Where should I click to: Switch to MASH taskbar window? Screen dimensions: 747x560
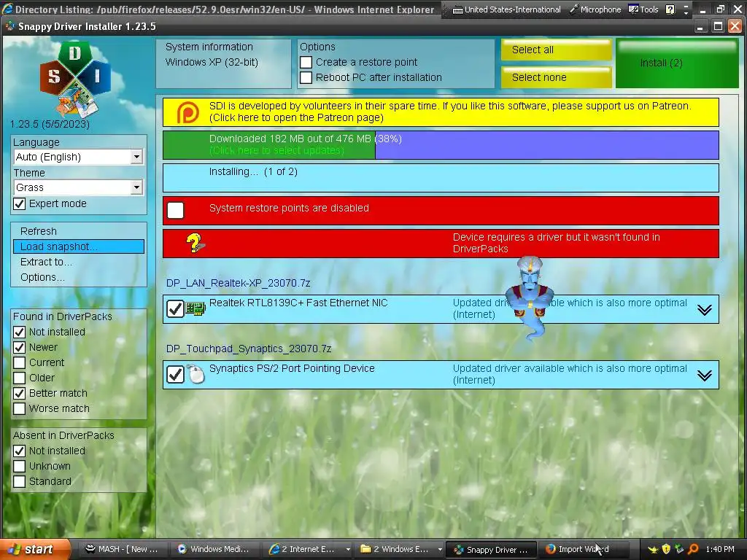(120, 549)
